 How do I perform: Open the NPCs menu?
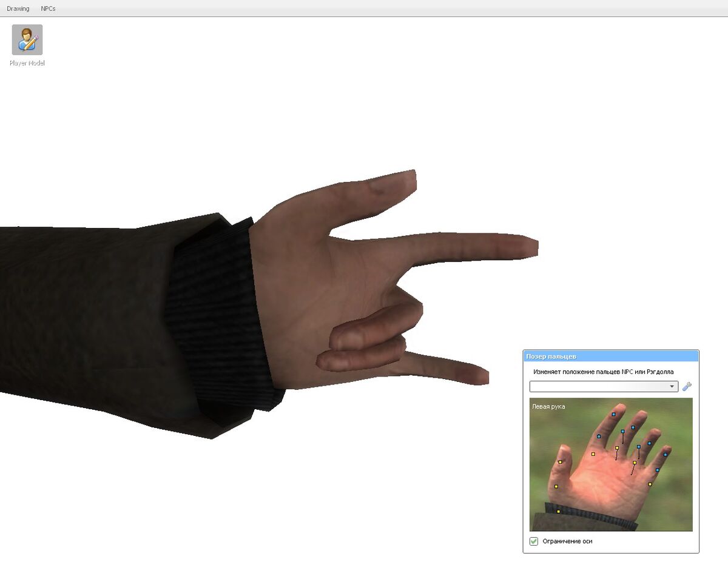click(x=47, y=8)
